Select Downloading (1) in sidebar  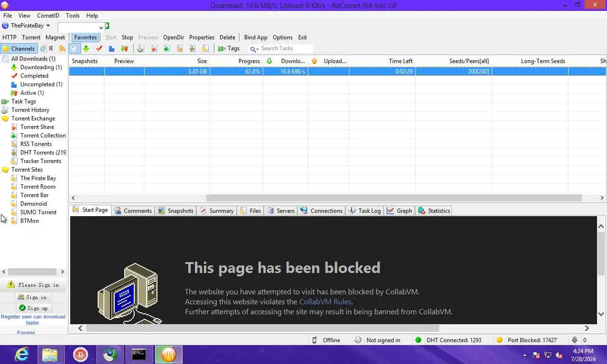click(41, 67)
